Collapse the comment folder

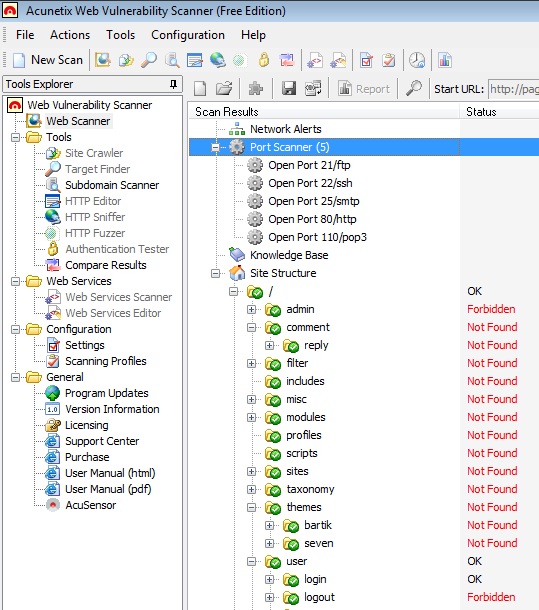coord(251,328)
